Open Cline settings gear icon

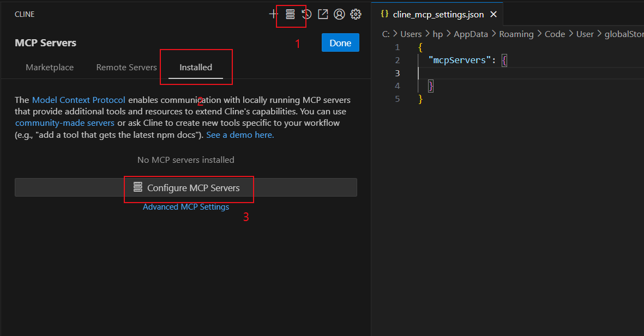[356, 14]
